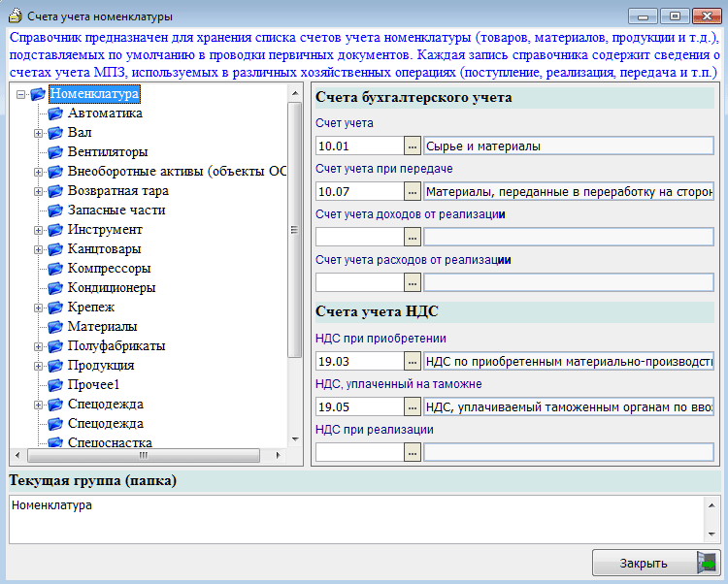The width and height of the screenshot is (728, 584).
Task: Maximize the Счета учета номенклатуры window
Action: (x=675, y=16)
